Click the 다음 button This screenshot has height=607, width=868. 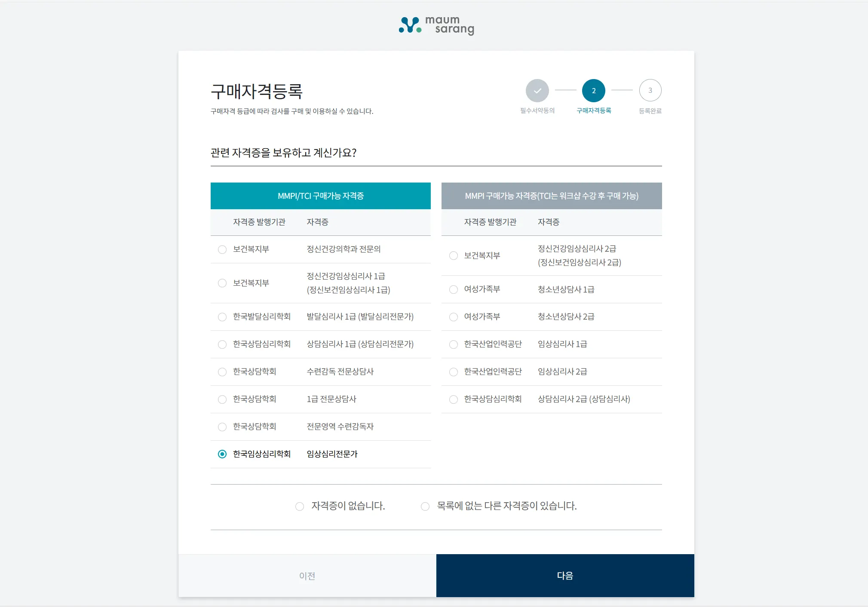pos(565,576)
